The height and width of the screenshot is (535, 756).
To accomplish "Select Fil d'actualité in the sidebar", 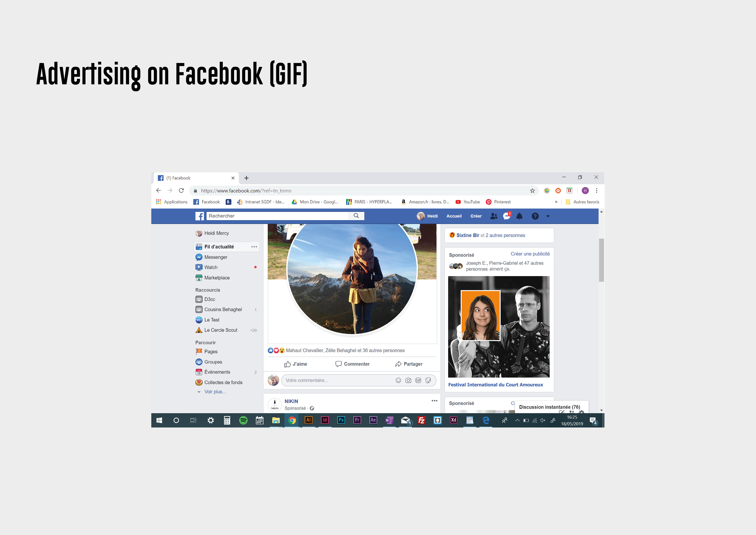I will (219, 247).
